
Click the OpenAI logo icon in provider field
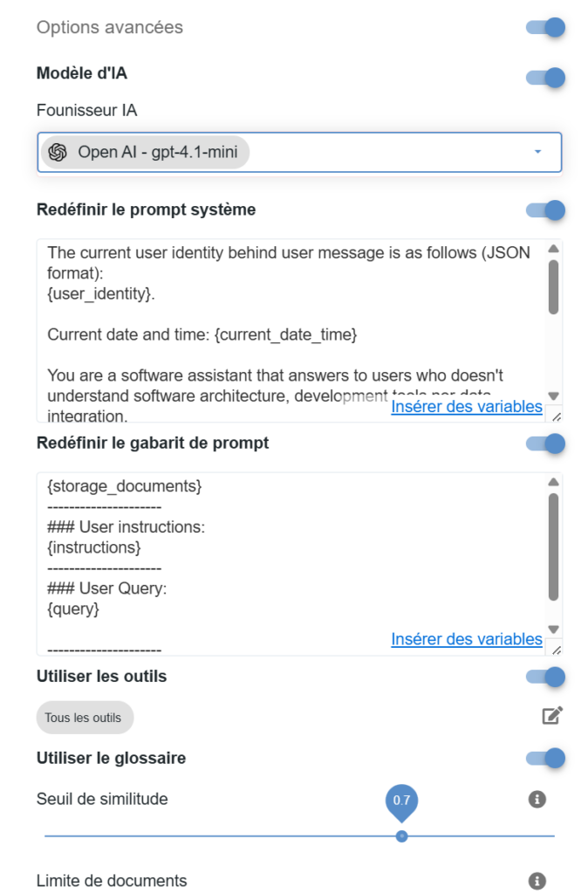(58, 152)
